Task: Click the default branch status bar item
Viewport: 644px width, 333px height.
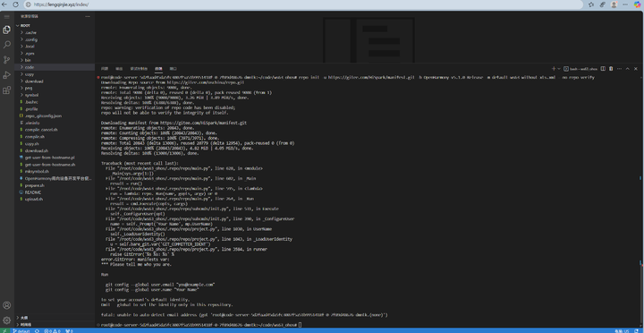Action: pyautogui.click(x=21, y=330)
